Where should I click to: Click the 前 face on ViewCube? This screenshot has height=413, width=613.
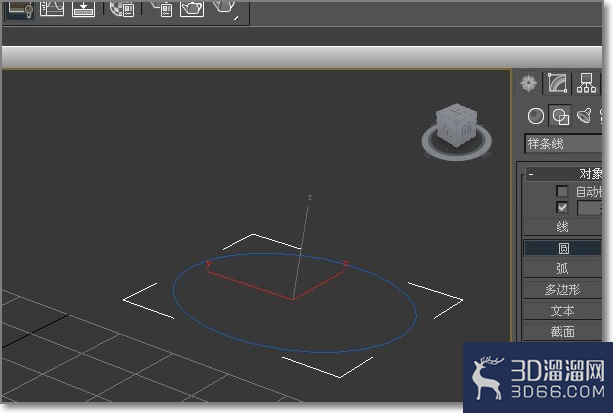pyautogui.click(x=466, y=130)
